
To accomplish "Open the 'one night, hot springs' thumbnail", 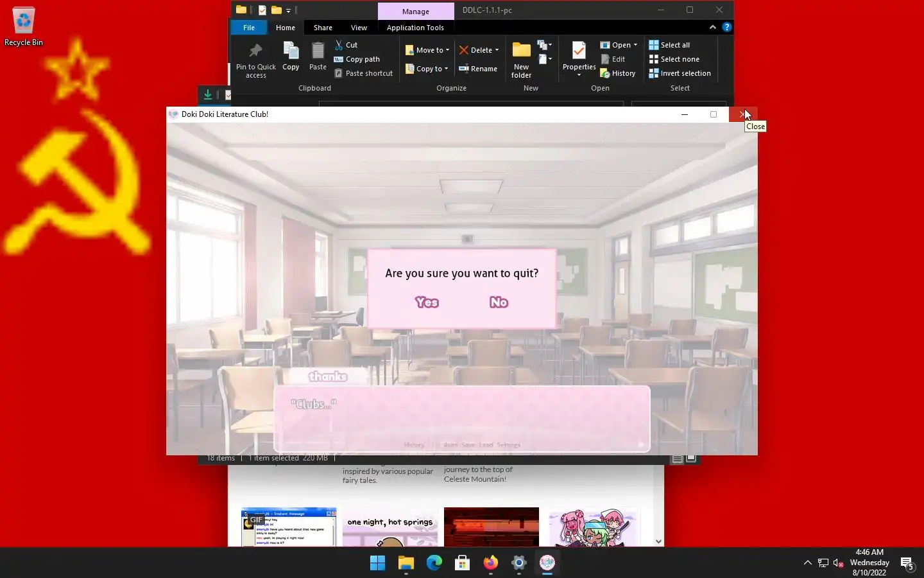I will 390,527.
